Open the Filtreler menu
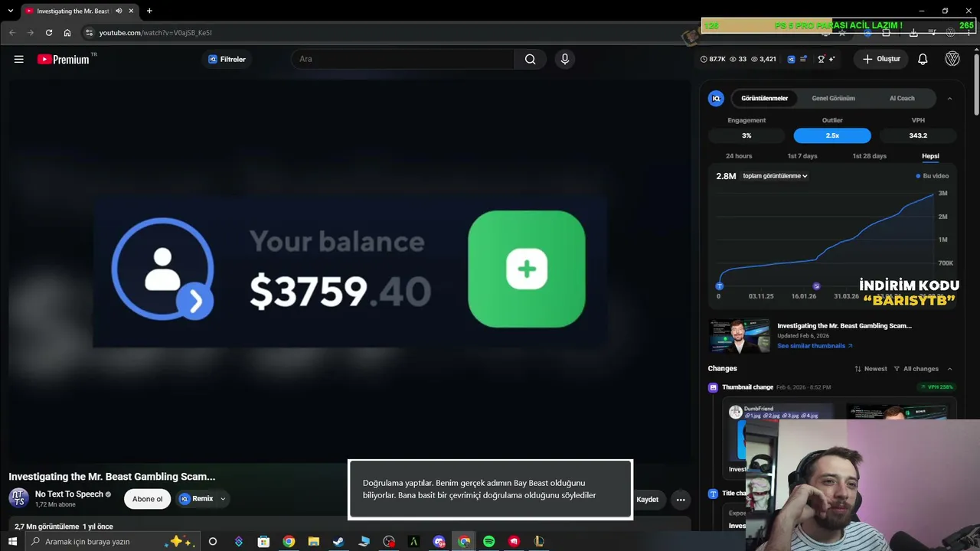 point(227,59)
